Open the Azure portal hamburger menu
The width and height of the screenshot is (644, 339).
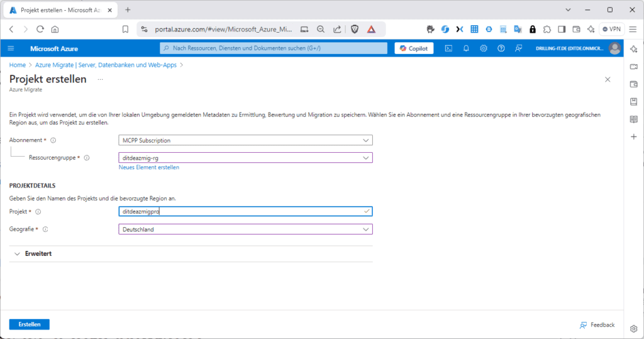(11, 48)
